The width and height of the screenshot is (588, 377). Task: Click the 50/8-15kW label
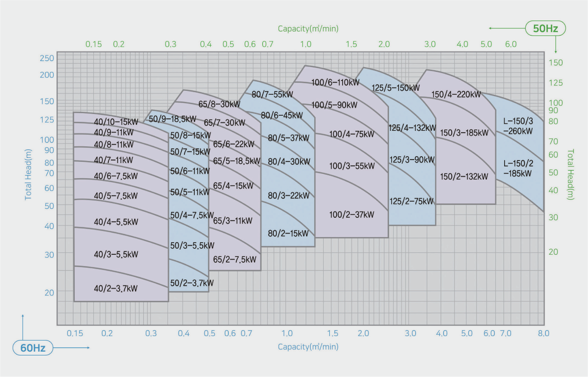(190, 135)
